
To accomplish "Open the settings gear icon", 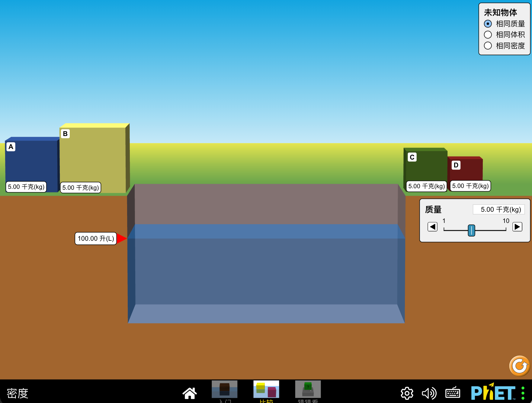I will tap(407, 393).
